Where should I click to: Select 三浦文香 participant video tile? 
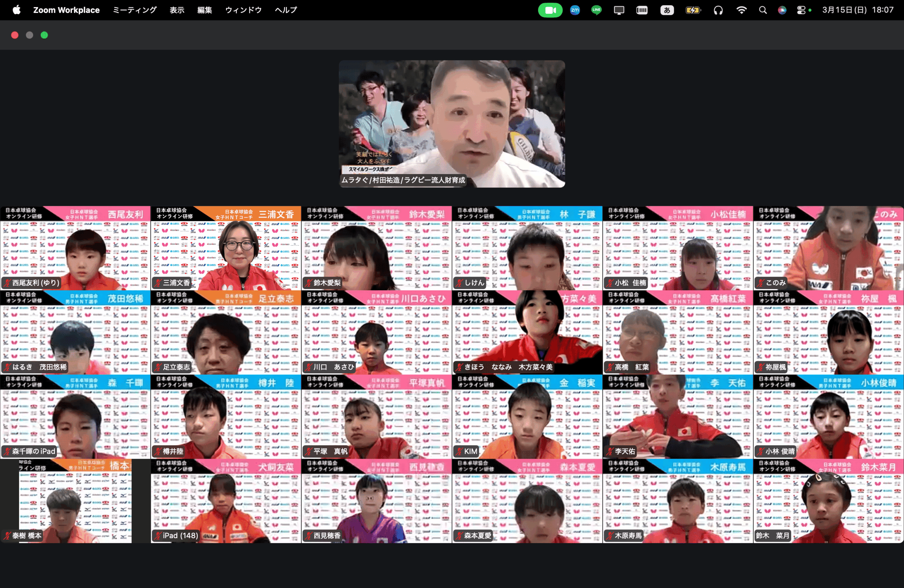pos(226,248)
